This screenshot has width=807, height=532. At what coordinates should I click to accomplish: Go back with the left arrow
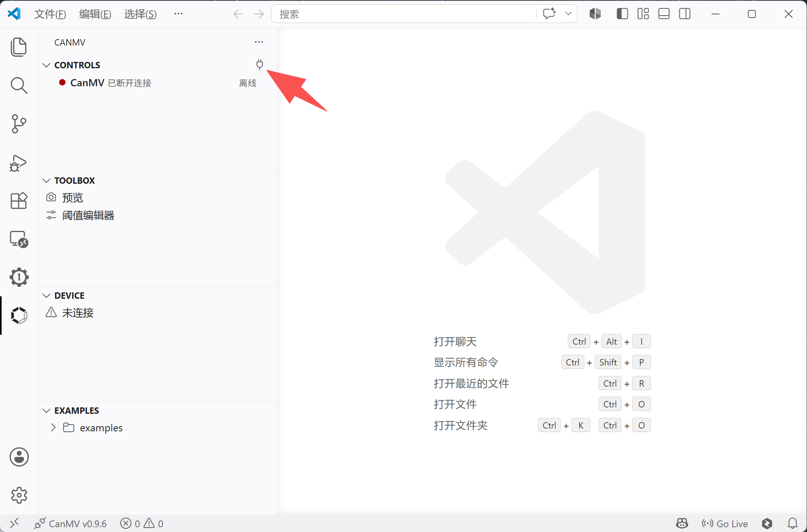pyautogui.click(x=238, y=14)
